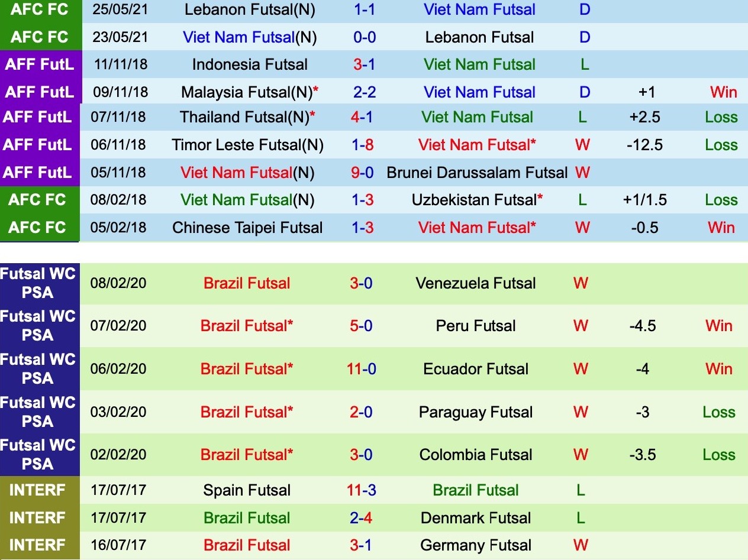Viewport: 748px width, 560px height.
Task: Click Chinese Taipei Futsal team name
Action: coord(247,228)
